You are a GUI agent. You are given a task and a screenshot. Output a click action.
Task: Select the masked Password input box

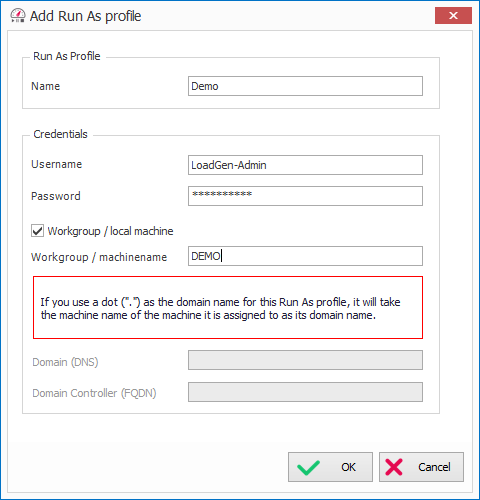tap(305, 196)
